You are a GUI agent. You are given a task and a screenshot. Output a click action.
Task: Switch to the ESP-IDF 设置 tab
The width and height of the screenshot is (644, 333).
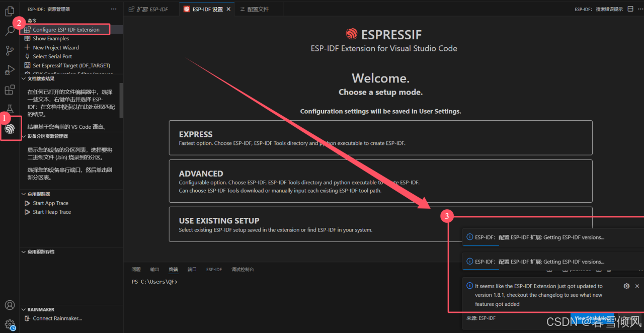coord(207,9)
